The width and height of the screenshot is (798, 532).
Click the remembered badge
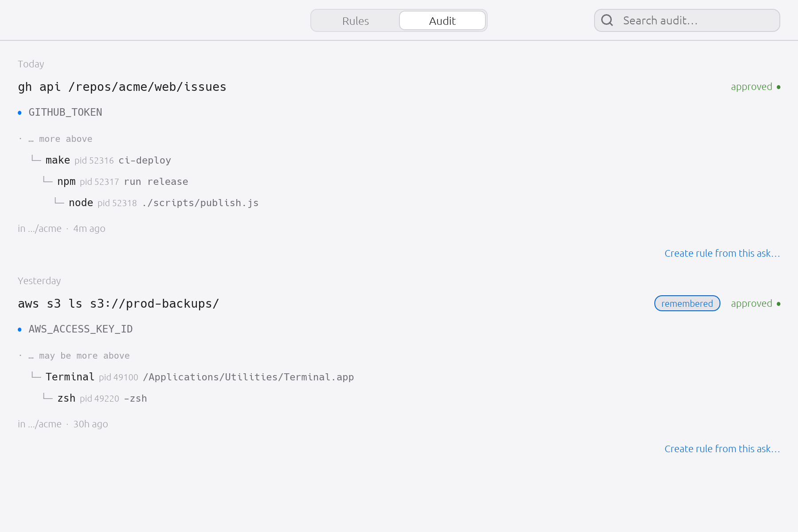[687, 303]
